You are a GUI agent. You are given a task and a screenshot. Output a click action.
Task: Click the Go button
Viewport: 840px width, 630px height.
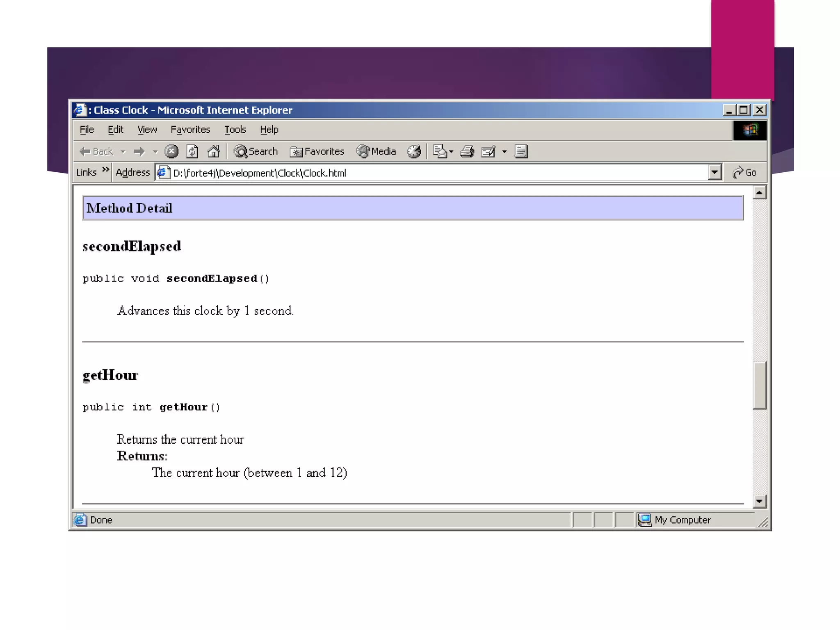(744, 173)
